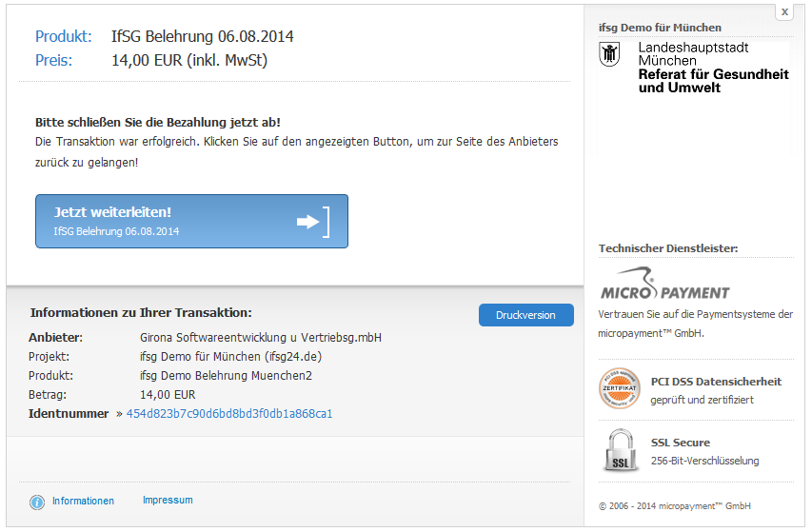
Task: Click the SSL padlock icon
Action: coord(620,450)
